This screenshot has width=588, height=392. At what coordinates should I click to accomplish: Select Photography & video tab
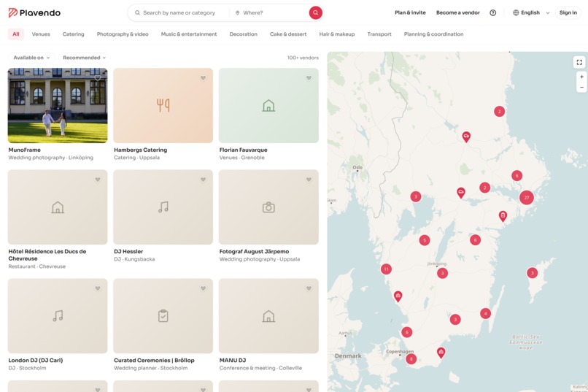[x=123, y=34]
